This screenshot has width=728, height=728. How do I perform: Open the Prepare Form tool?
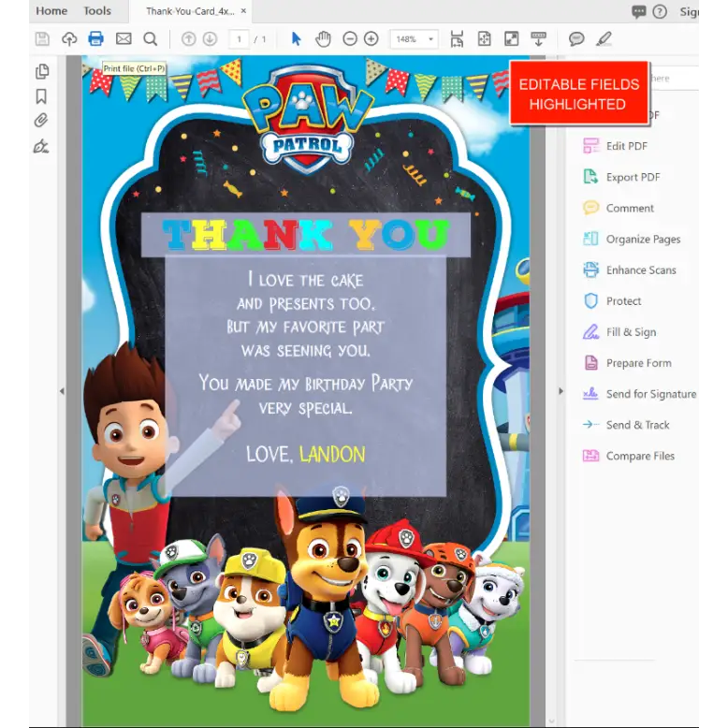click(x=627, y=363)
